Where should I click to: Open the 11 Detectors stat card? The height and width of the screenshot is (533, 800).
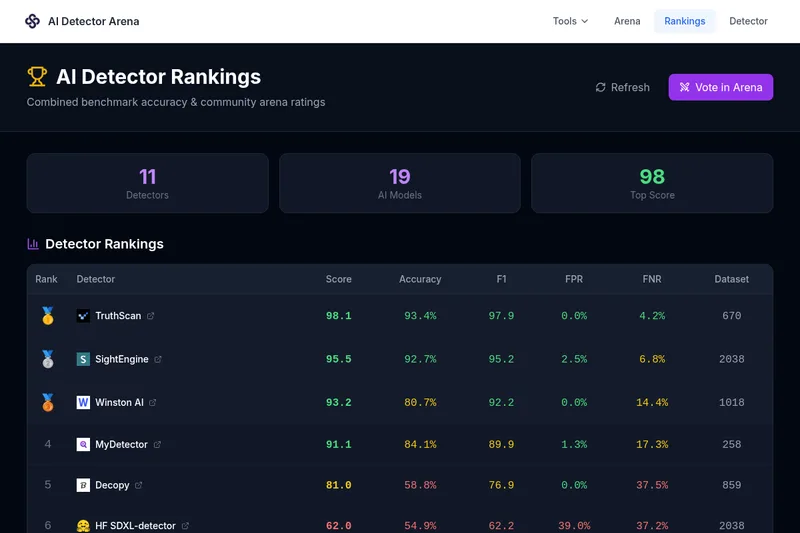(147, 183)
